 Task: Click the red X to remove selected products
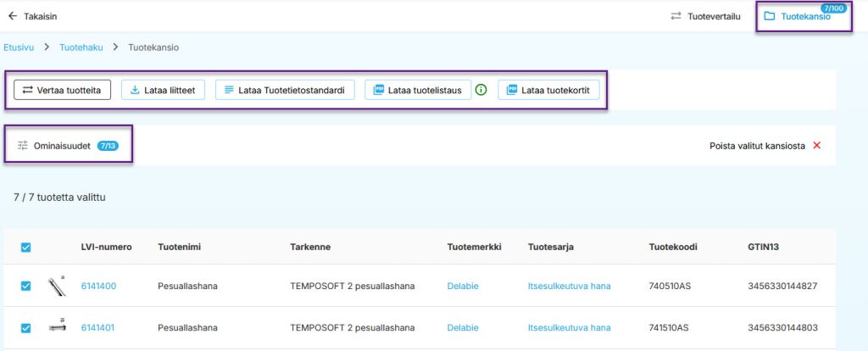pyautogui.click(x=816, y=146)
